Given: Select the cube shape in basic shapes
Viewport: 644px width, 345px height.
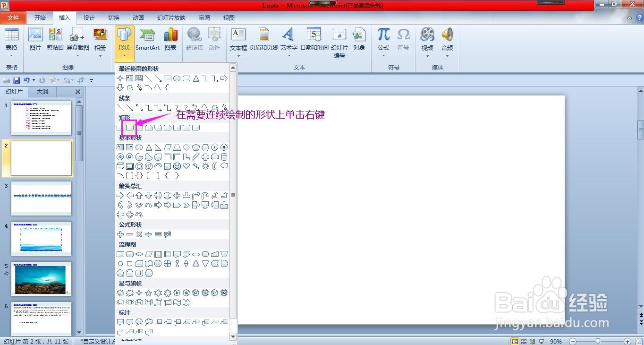Looking at the screenshot, I should [x=120, y=166].
